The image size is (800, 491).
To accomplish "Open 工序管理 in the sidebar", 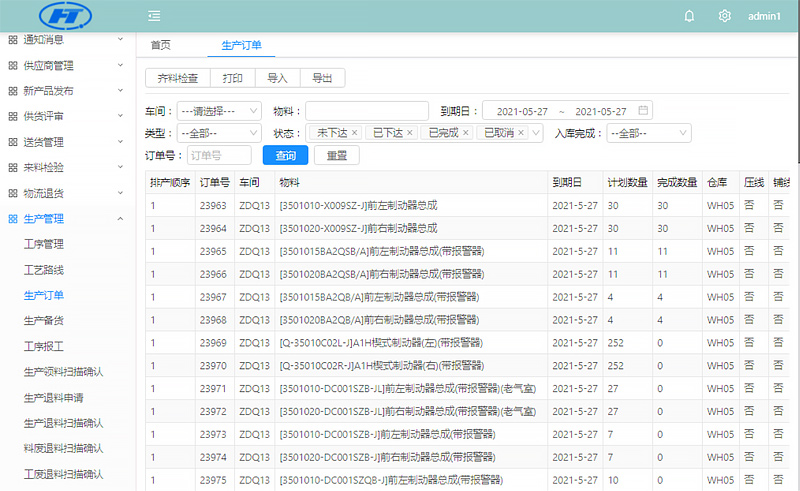I will pyautogui.click(x=43, y=244).
